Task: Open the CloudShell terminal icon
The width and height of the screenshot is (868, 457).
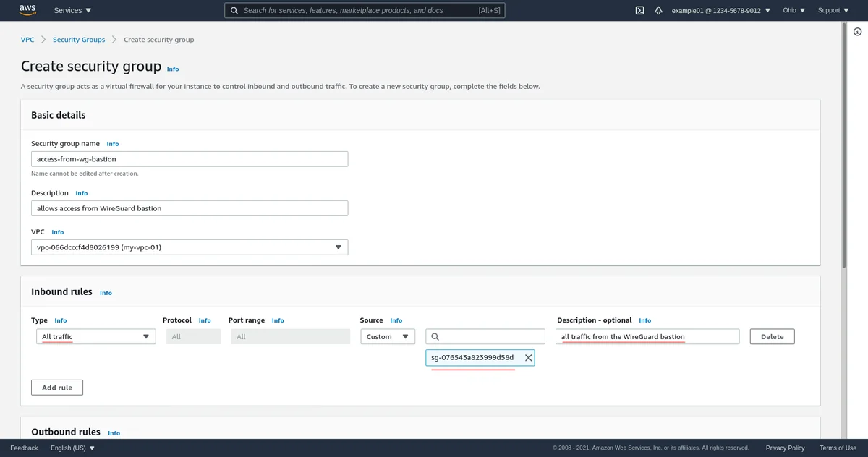Action: (x=639, y=10)
